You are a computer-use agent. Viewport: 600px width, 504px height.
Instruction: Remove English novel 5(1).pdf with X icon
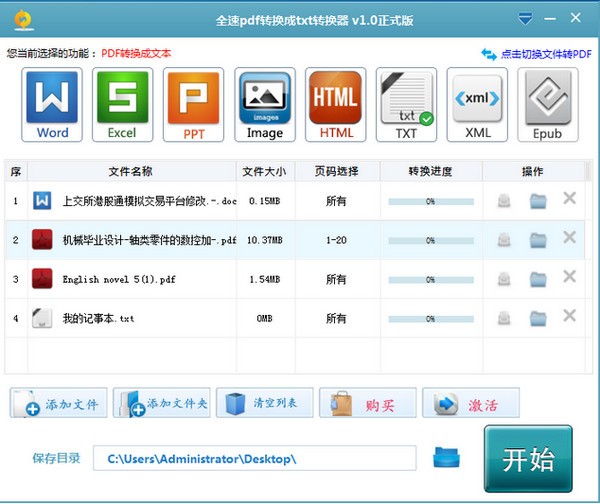click(569, 277)
